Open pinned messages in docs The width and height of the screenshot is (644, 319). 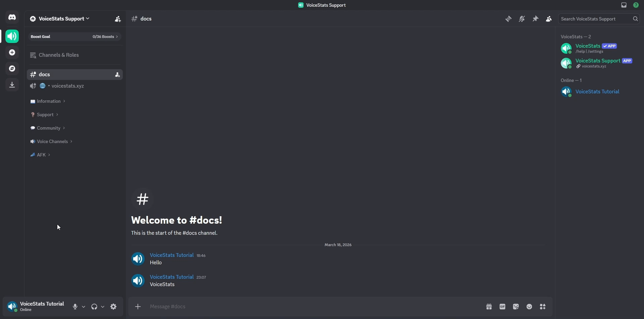[x=535, y=19]
